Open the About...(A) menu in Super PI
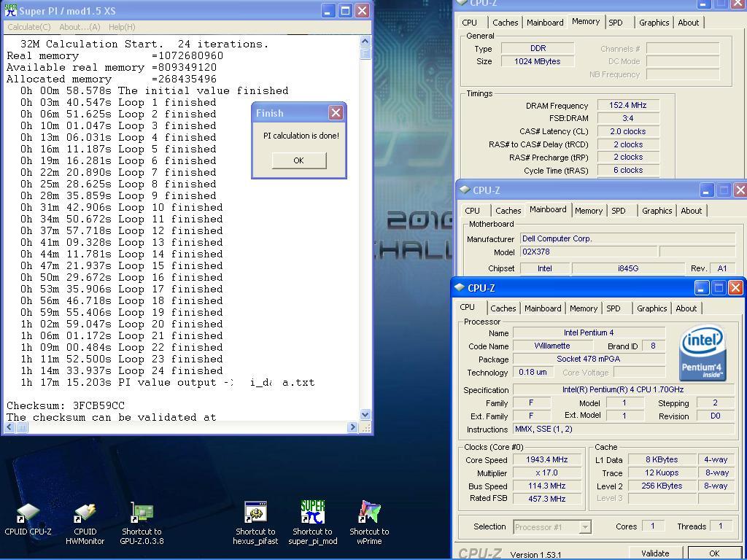This screenshot has width=747, height=560. pos(80,27)
